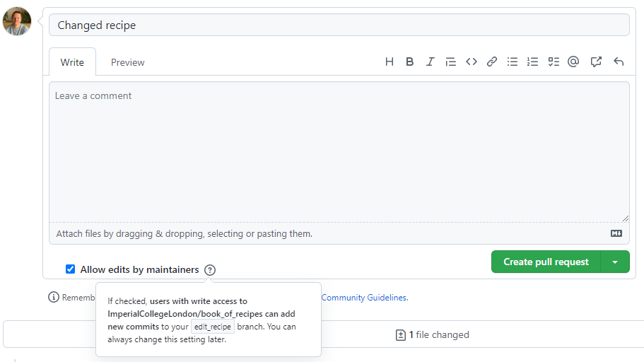Uncheck Allow edits by maintainers
644x362 pixels.
[70, 269]
